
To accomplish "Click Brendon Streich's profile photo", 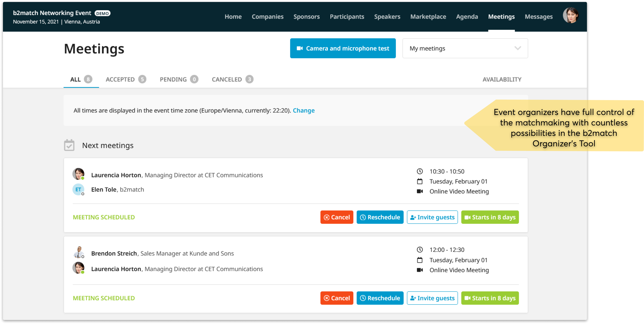I will tap(79, 252).
